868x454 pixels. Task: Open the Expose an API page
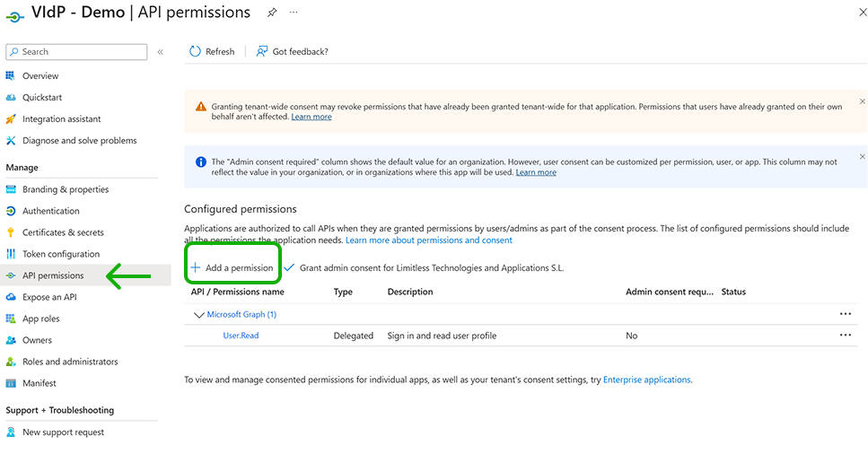49,297
